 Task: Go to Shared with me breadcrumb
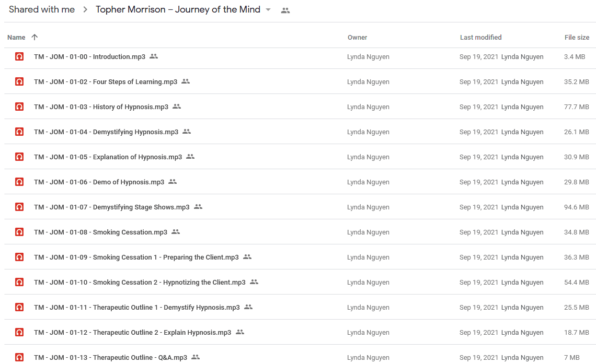pyautogui.click(x=42, y=9)
